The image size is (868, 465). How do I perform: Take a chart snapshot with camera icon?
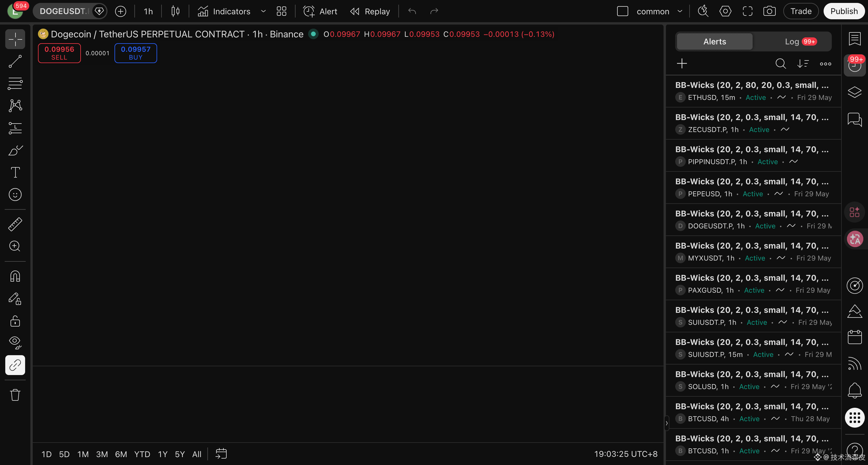770,11
